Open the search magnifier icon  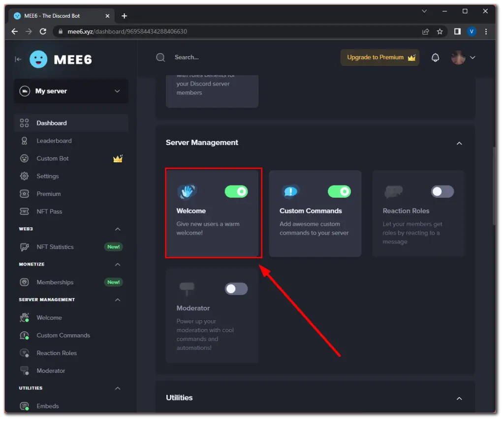160,58
